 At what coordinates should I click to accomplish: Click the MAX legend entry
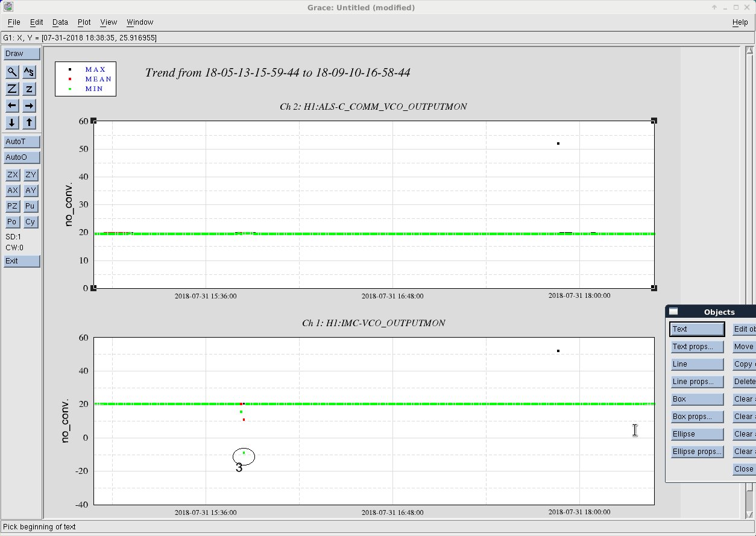pos(95,69)
